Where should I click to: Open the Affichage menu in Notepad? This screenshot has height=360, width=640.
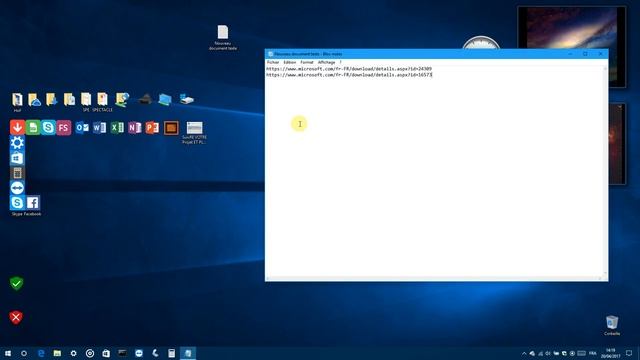326,62
